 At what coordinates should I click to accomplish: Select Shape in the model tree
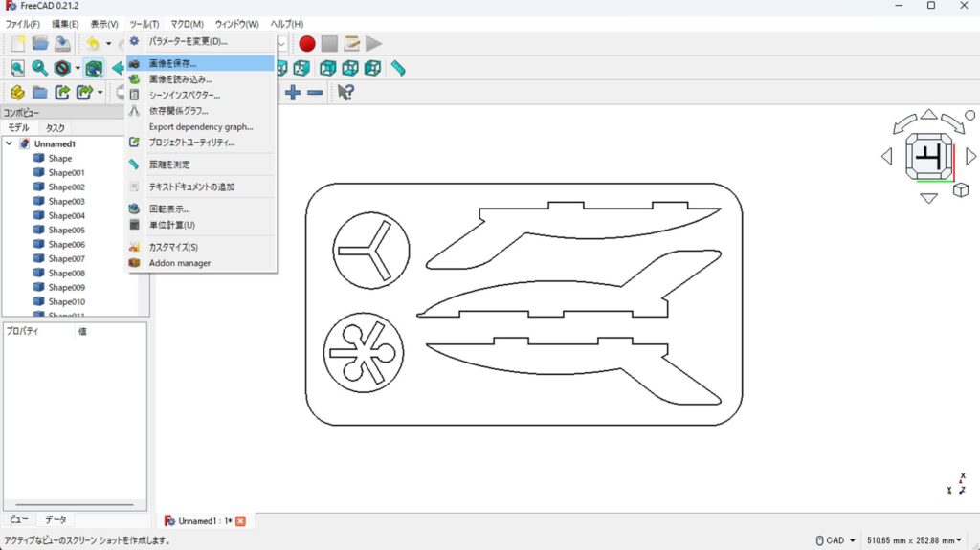point(60,158)
